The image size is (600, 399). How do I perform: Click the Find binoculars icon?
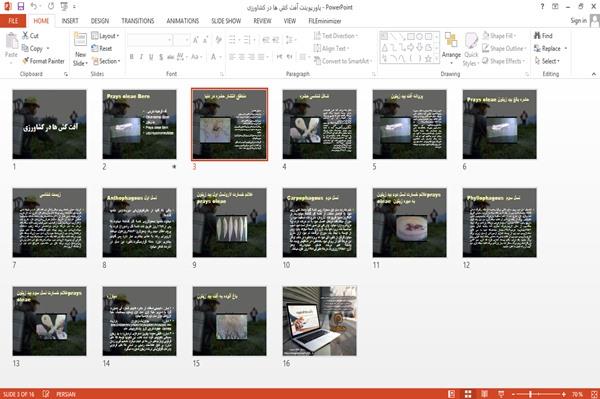[x=537, y=36]
